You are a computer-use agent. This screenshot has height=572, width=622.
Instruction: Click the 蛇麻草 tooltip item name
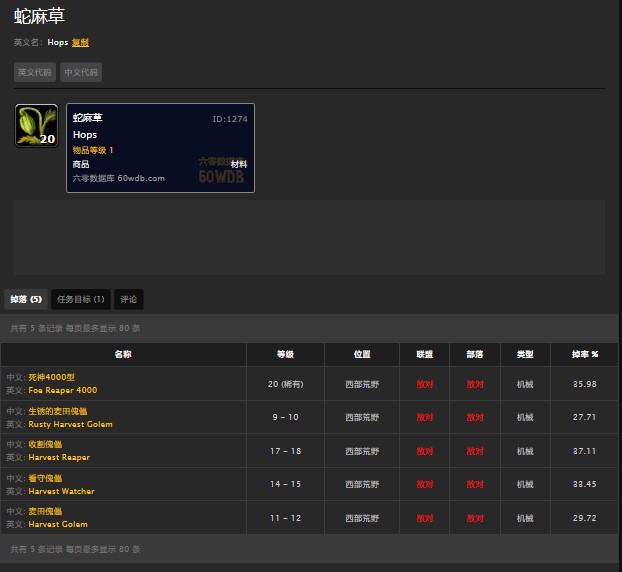[88, 118]
